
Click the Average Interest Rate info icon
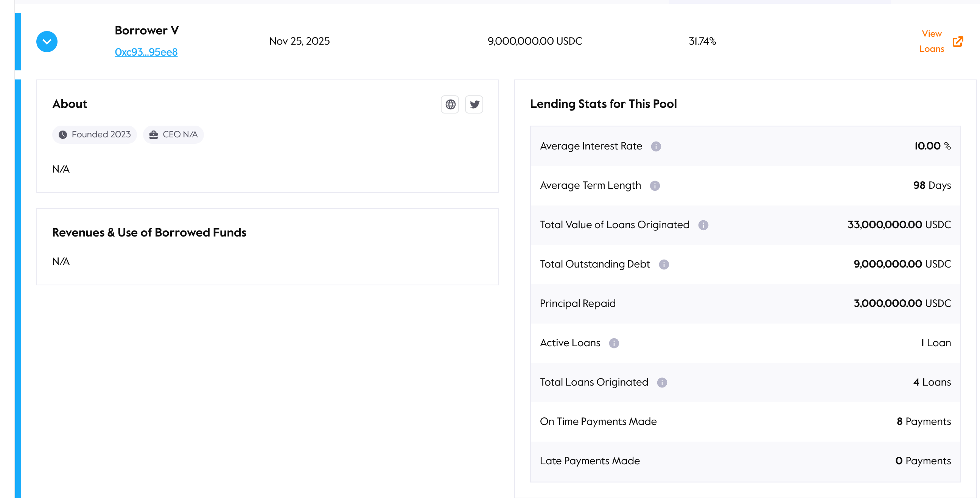tap(656, 146)
